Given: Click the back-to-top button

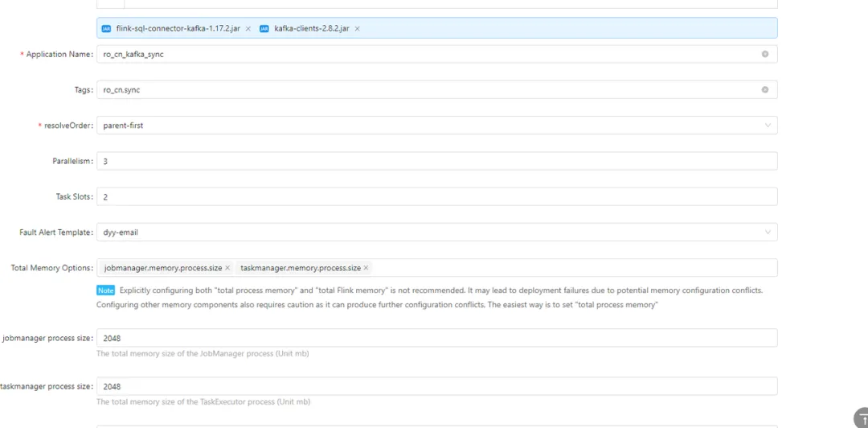Looking at the screenshot, I should point(860,419).
